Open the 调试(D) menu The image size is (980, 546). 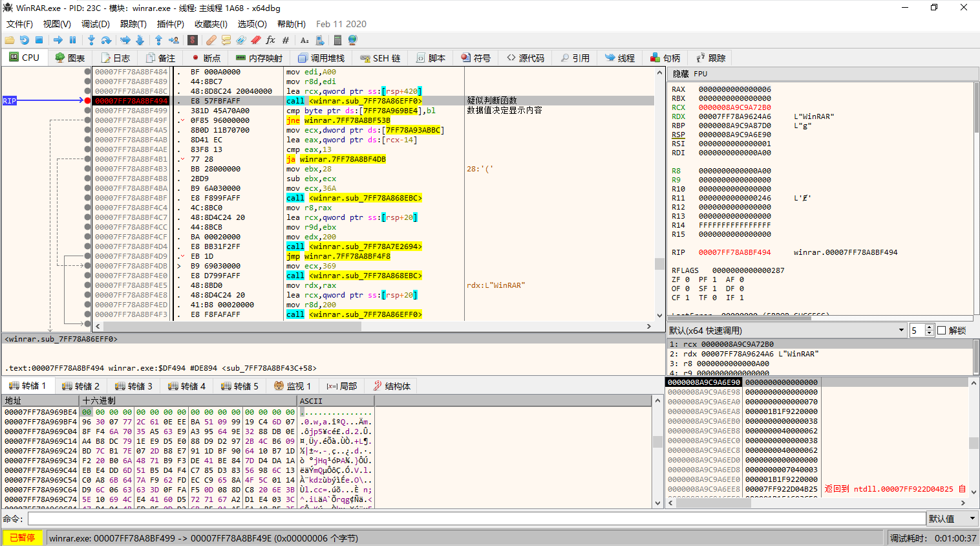coord(95,24)
